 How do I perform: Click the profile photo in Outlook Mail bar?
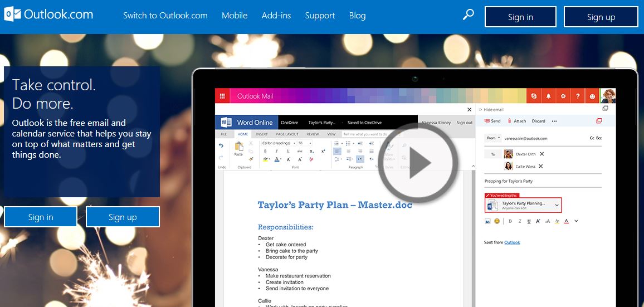(608, 96)
